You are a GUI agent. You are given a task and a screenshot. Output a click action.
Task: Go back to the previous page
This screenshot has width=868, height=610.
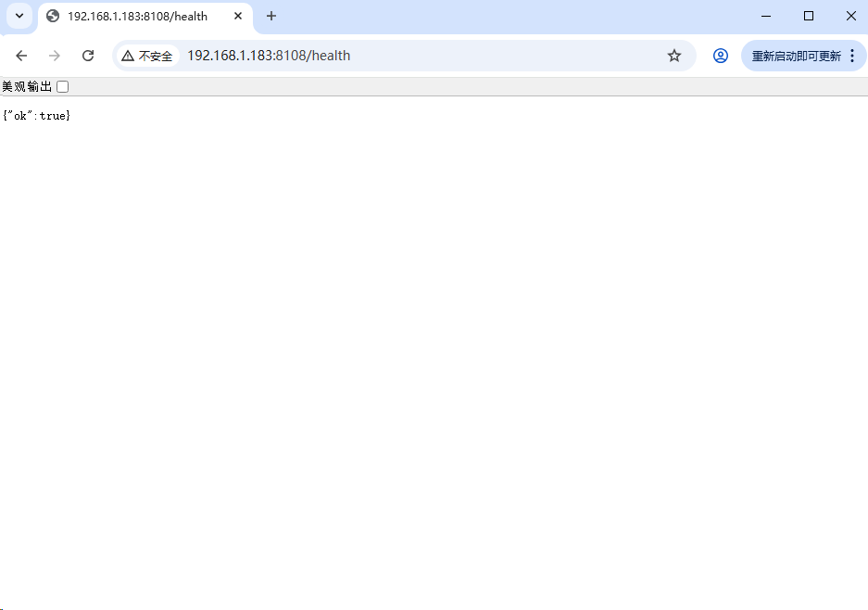(x=22, y=56)
